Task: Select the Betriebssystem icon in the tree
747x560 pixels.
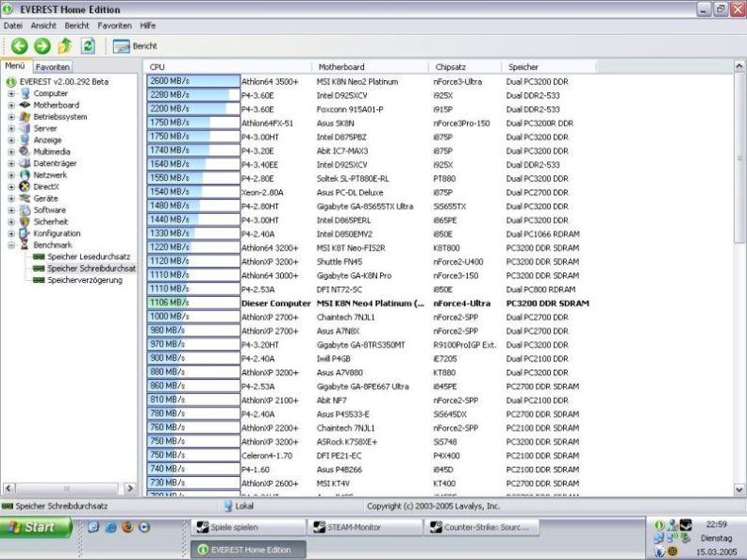Action: click(25, 117)
